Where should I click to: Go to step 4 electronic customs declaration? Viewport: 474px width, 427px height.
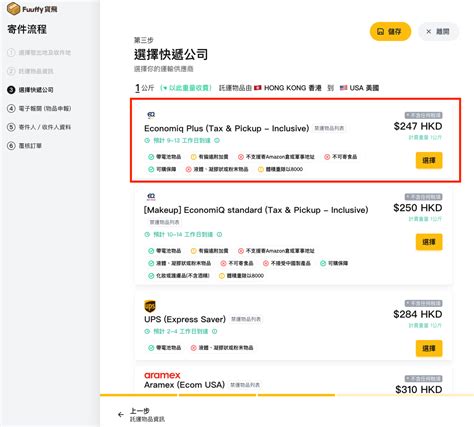tap(39, 109)
